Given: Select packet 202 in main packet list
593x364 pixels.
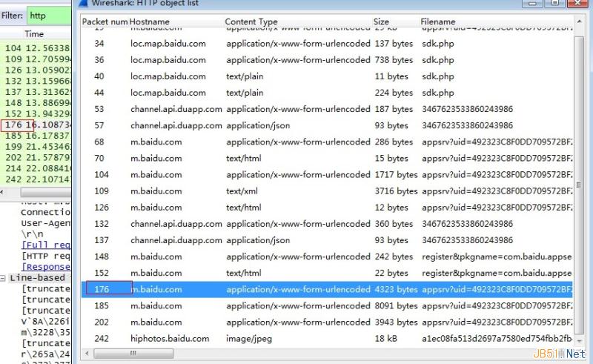Looking at the screenshot, I should pyautogui.click(x=36, y=158).
